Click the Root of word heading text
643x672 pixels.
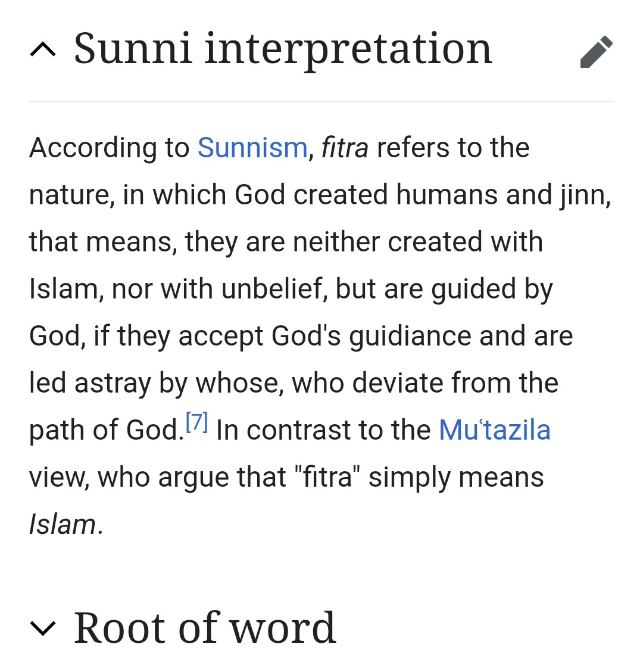(x=205, y=627)
